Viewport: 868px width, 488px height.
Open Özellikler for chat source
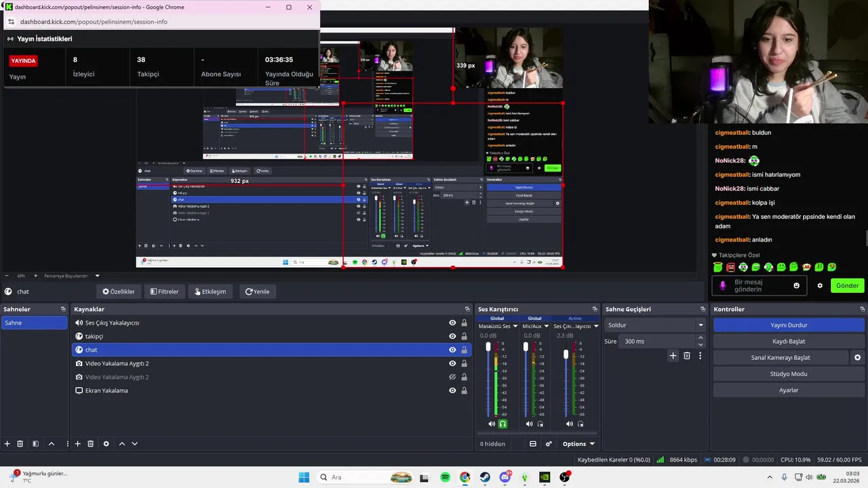[119, 291]
